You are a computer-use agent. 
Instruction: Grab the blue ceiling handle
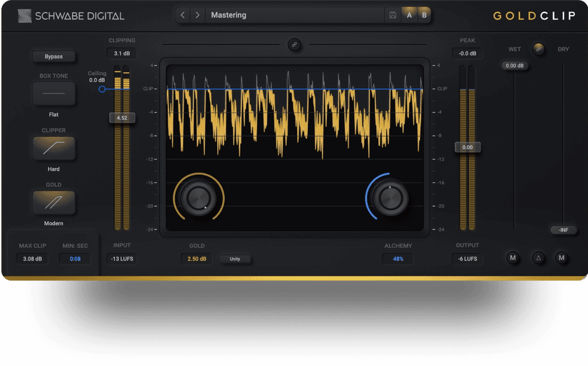pyautogui.click(x=102, y=89)
